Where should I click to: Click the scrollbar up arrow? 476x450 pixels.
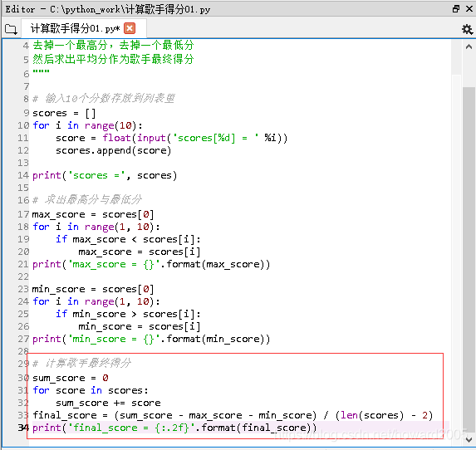[469, 46]
